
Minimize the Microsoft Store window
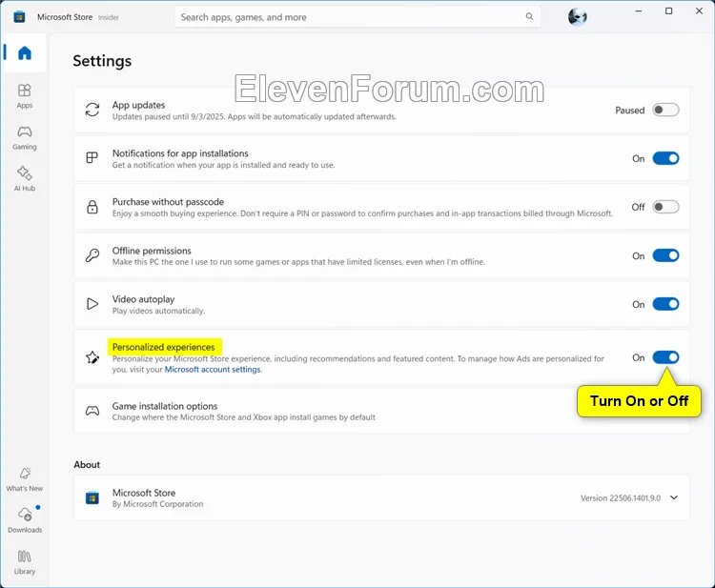639,10
